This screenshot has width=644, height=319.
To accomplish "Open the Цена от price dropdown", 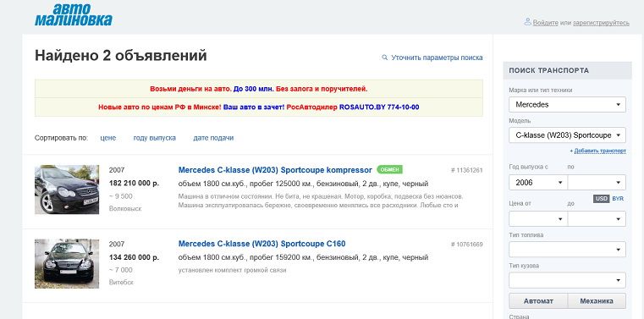I will tap(538, 219).
